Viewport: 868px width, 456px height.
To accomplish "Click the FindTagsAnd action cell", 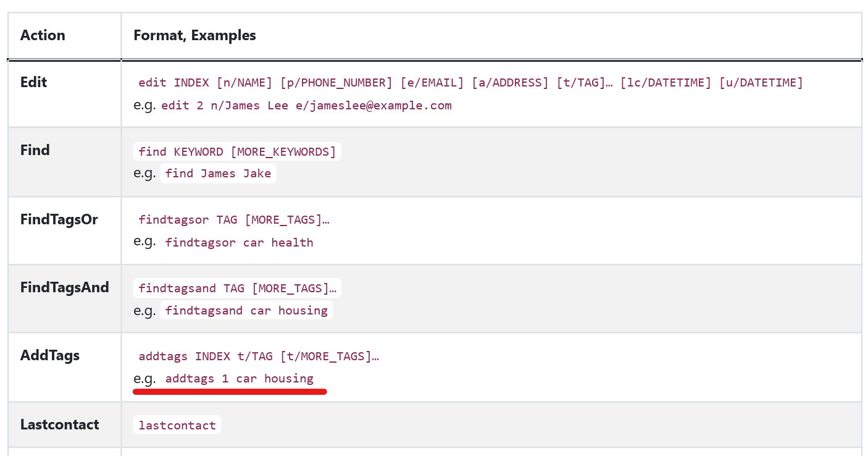I will [x=64, y=298].
